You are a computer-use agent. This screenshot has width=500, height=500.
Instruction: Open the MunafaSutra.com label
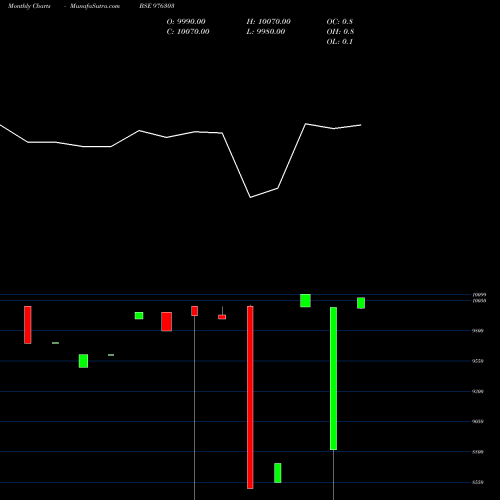(x=95, y=6)
